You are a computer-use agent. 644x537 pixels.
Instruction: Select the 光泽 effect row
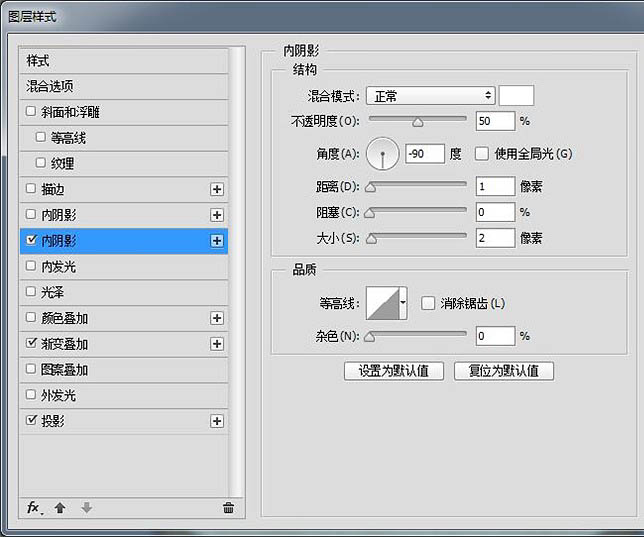(124, 293)
